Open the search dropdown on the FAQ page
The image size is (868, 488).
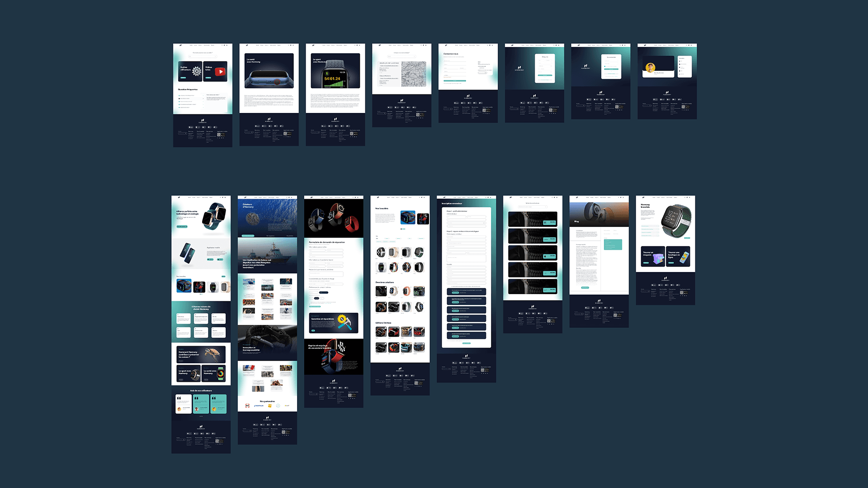point(203,56)
